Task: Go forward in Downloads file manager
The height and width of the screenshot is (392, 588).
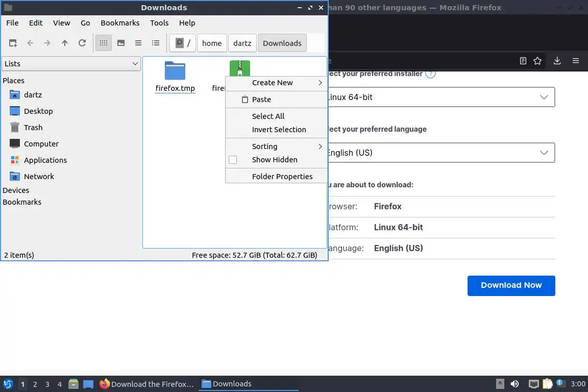Action: tap(47, 43)
